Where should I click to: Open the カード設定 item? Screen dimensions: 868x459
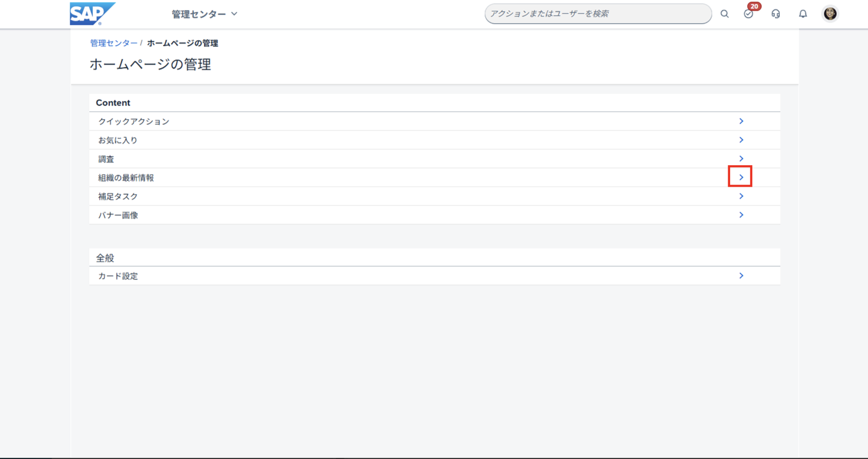[118, 276]
